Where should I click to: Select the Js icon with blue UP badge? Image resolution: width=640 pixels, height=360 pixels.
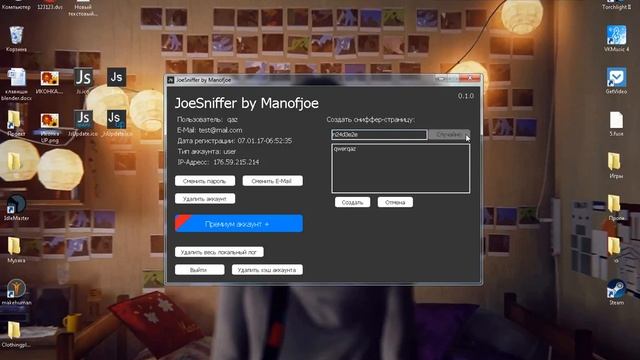click(x=116, y=123)
